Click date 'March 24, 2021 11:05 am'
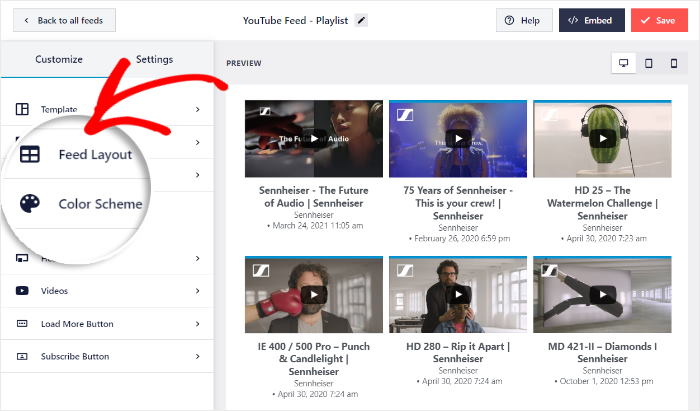Viewport: 700px width, 411px height. click(x=317, y=226)
